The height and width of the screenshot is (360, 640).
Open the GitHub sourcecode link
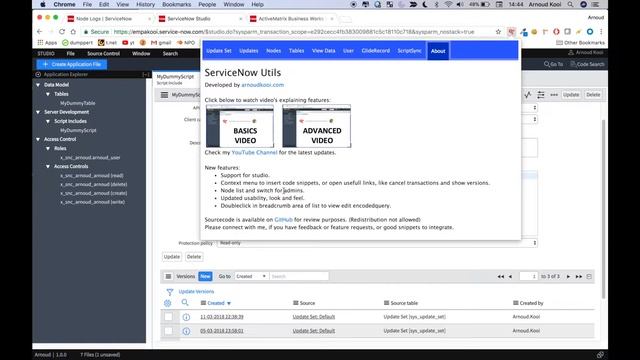point(283,220)
